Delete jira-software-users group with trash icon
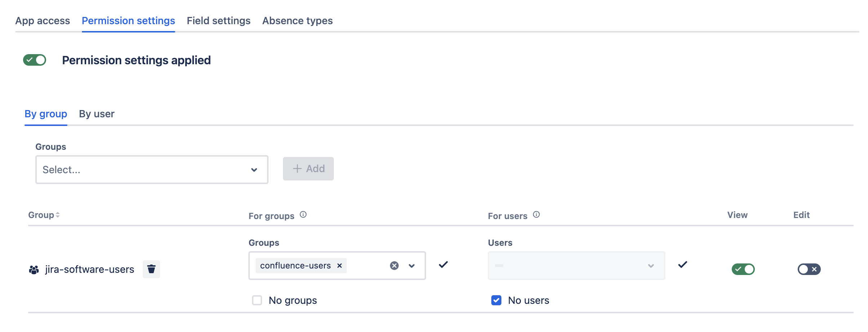This screenshot has height=332, width=868. click(151, 269)
